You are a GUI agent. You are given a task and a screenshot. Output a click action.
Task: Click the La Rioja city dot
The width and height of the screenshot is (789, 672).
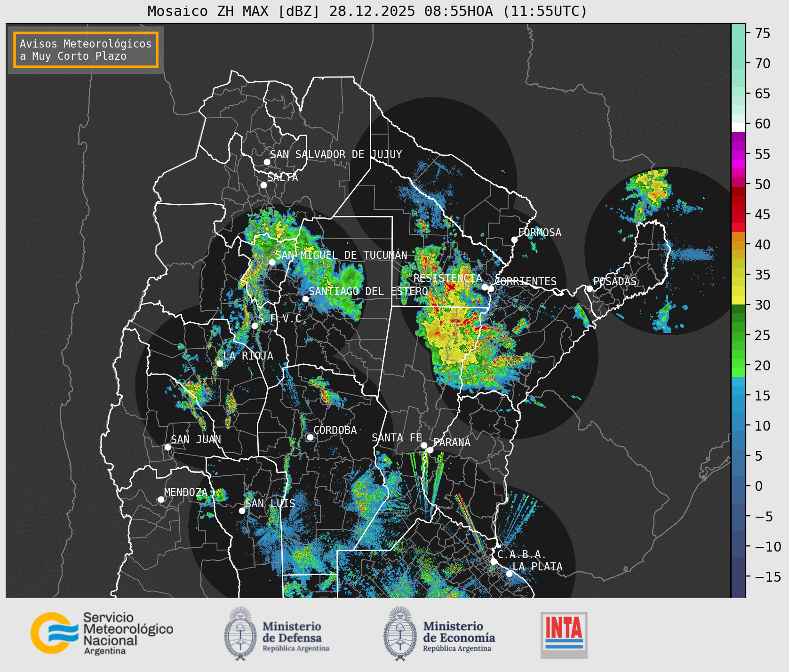220,363
